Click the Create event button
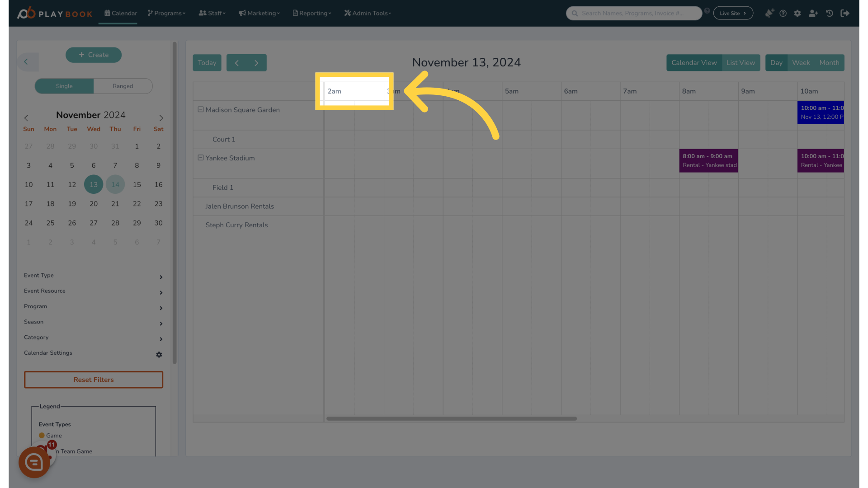This screenshot has width=868, height=488. [93, 55]
